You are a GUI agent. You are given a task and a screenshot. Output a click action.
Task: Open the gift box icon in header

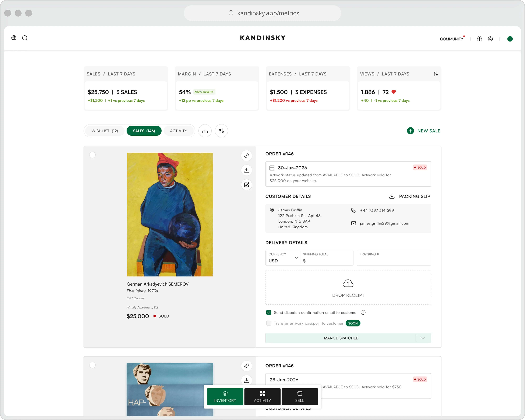pos(479,39)
